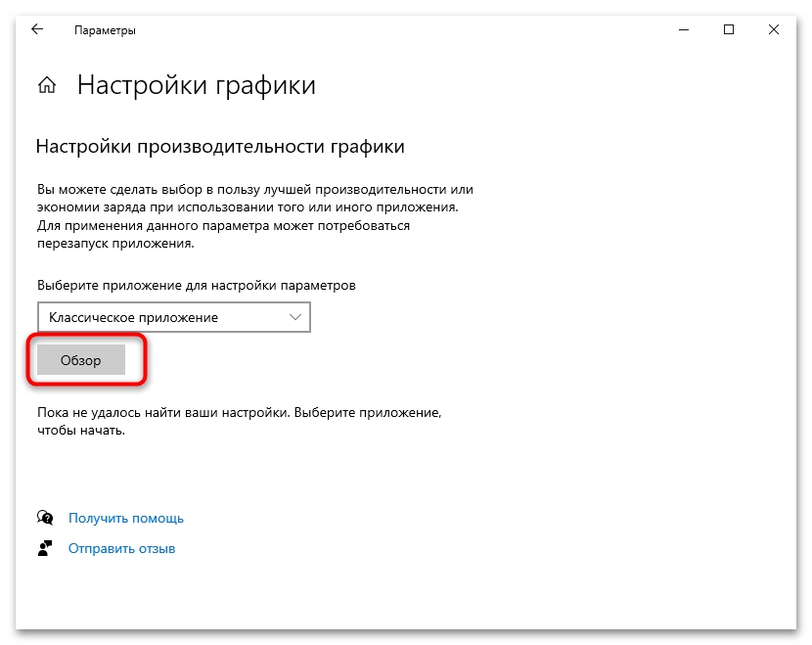
Task: Click the feedback person icon beside Отправить отзыв
Action: tap(45, 548)
